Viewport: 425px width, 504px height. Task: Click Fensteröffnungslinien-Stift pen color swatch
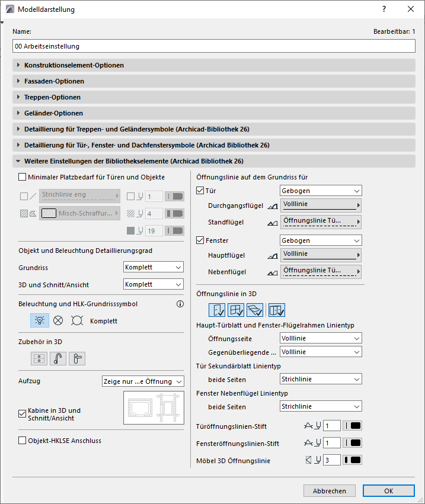(352, 442)
